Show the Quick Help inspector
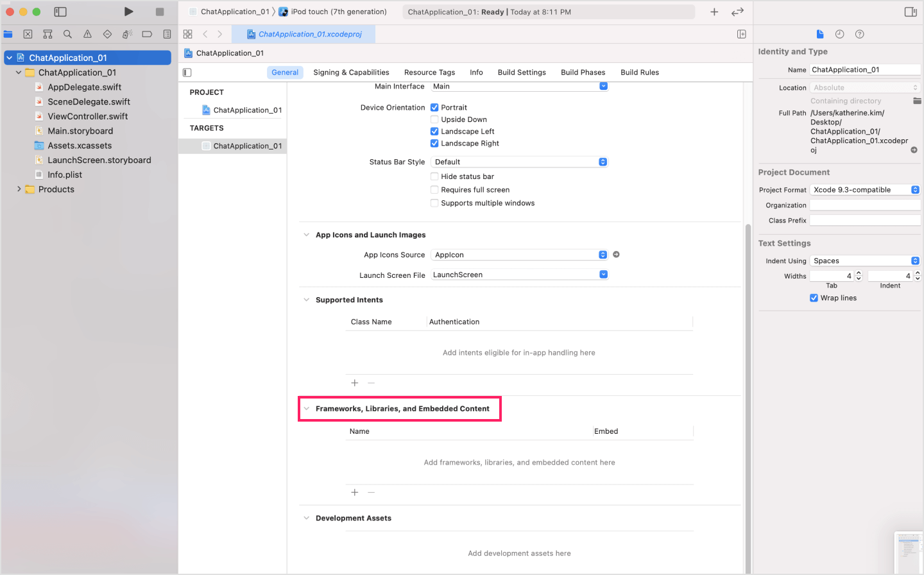The image size is (924, 575). (x=859, y=34)
